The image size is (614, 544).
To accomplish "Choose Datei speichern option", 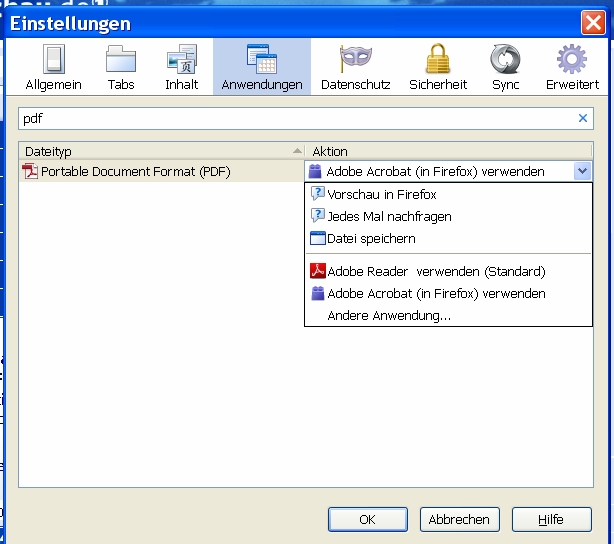I will click(x=448, y=238).
